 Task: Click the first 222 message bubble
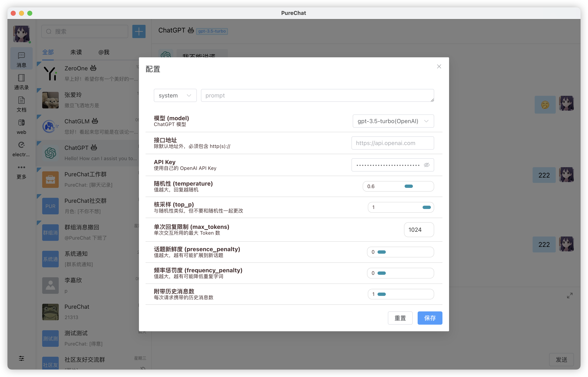[x=544, y=175]
